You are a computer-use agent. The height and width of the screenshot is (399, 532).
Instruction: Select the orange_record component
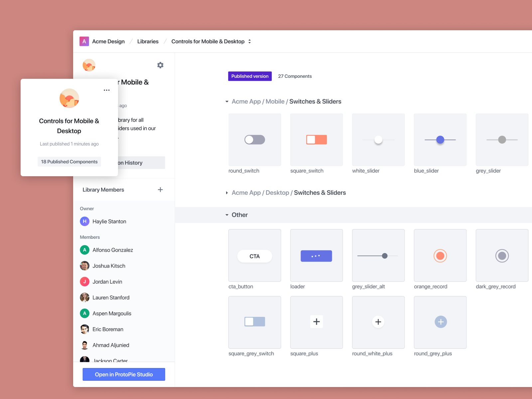[x=440, y=255]
